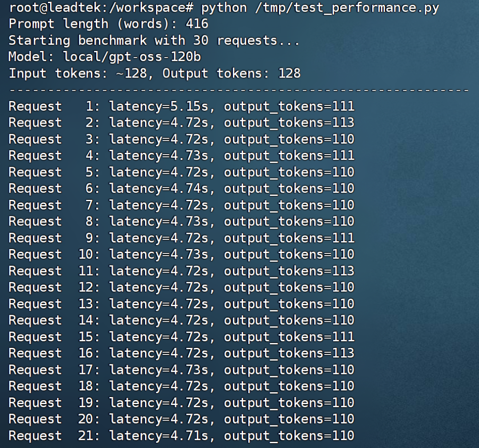Click the Starting benchmark with 30 requests line
The width and height of the screenshot is (479, 448).
point(154,40)
